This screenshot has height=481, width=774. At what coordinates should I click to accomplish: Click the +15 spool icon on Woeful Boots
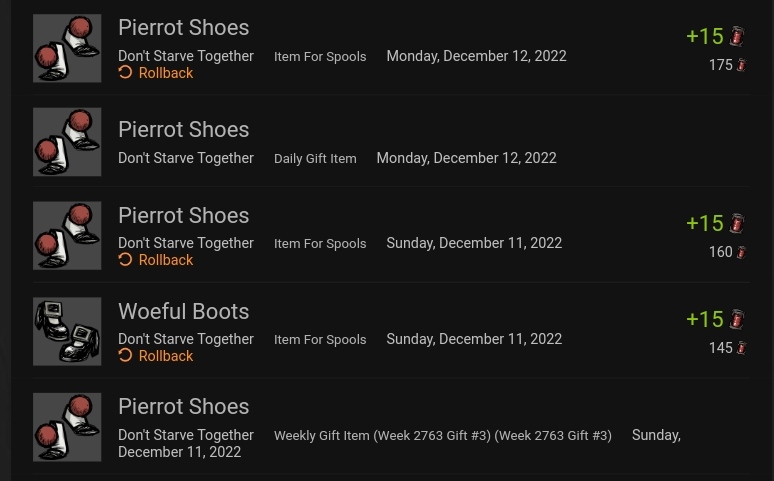point(737,319)
